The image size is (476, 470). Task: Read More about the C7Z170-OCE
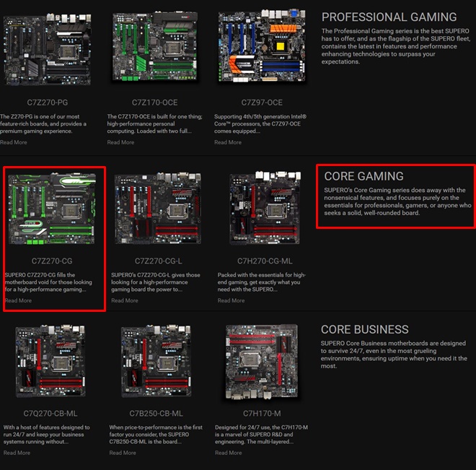[120, 142]
